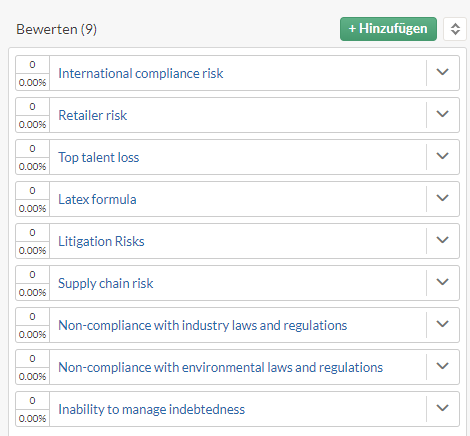This screenshot has width=470, height=436.
Task: Expand the International compliance risk chevron
Action: pyautogui.click(x=443, y=73)
